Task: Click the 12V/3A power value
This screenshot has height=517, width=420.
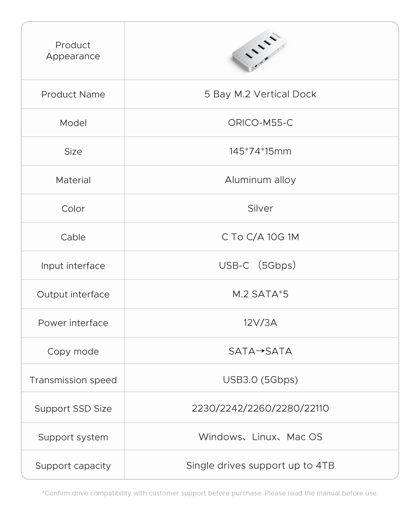Action: point(260,323)
